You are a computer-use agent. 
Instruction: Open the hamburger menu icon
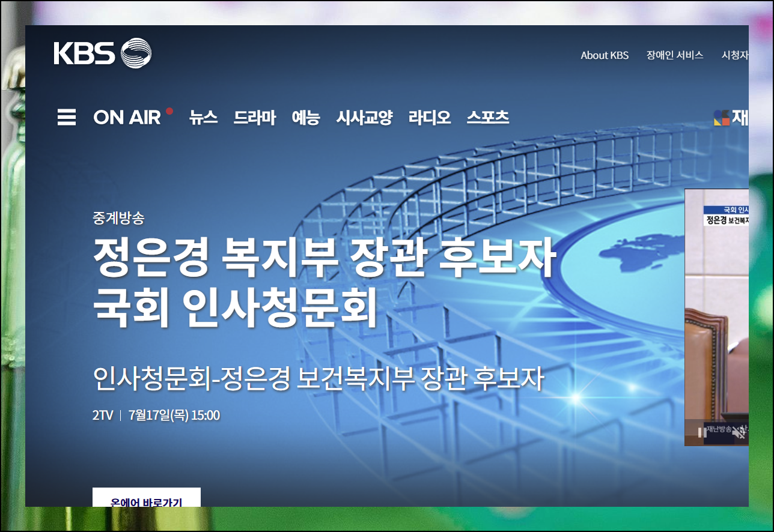[67, 117]
